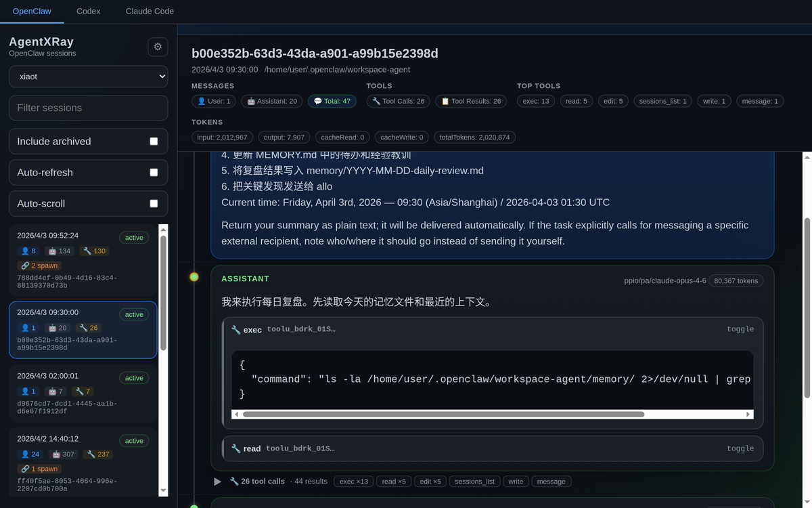Click the left arrow of code scrollbar

pyautogui.click(x=236, y=414)
